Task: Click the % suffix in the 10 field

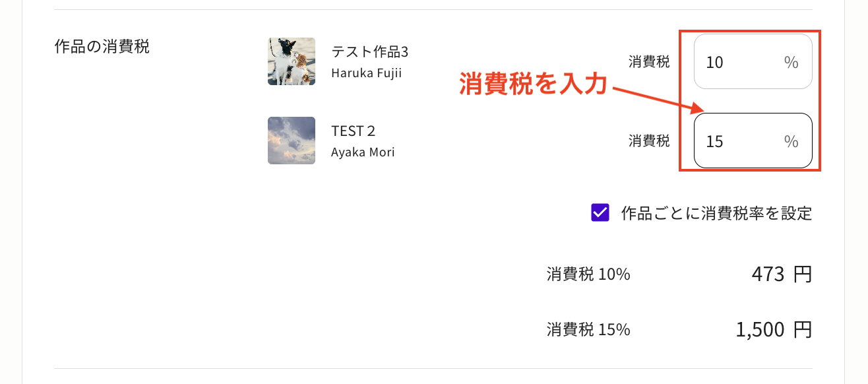Action: (x=791, y=63)
